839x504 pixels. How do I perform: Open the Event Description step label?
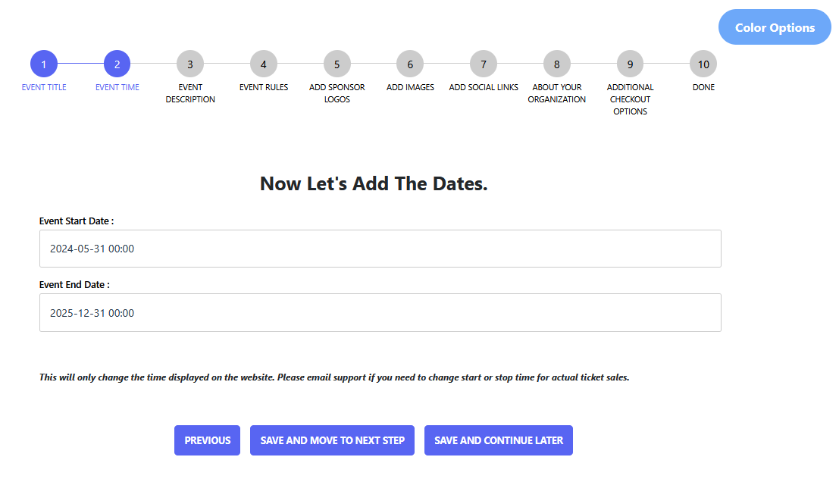[x=190, y=93]
